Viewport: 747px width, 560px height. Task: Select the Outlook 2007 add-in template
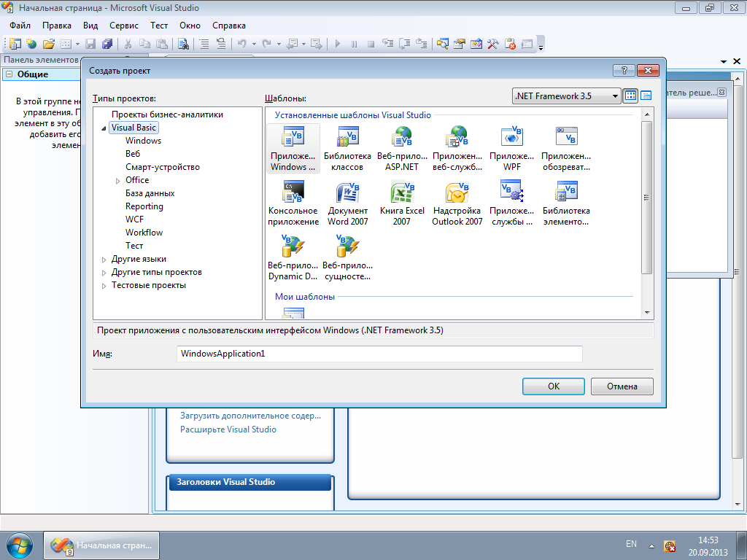tap(457, 203)
